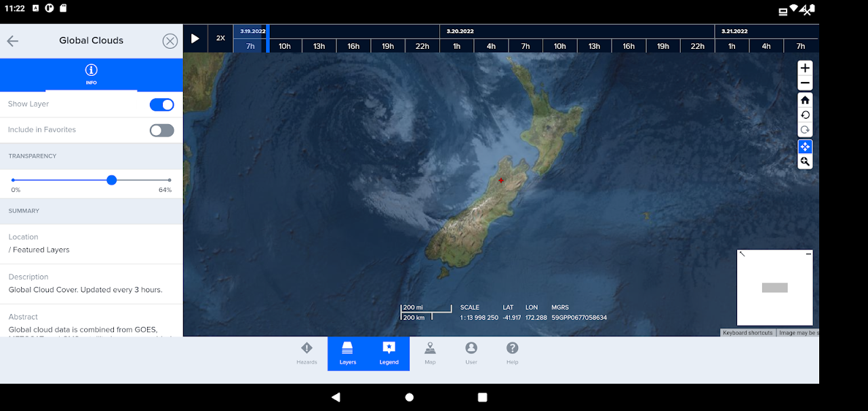Select the zoom box magnifier tool
Screen dimensions: 868x411
point(805,161)
